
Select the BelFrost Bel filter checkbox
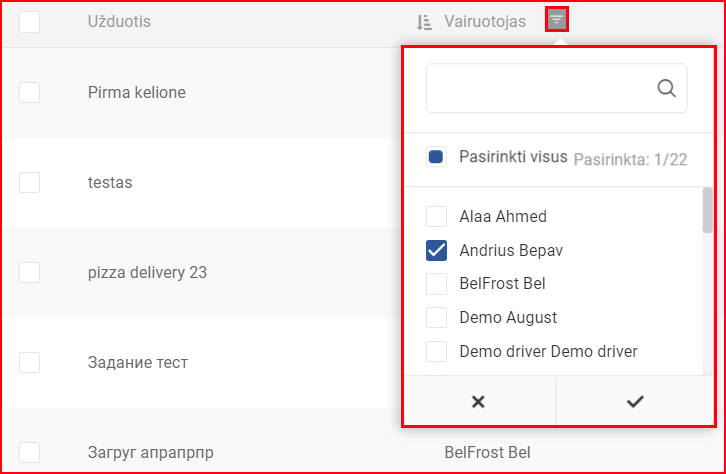pos(436,284)
